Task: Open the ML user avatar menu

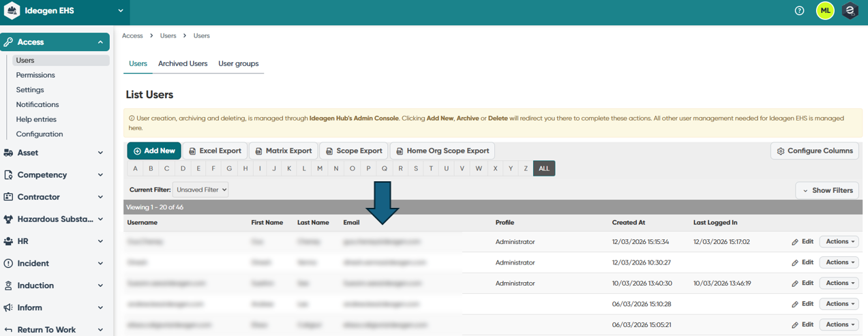Action: click(x=825, y=11)
